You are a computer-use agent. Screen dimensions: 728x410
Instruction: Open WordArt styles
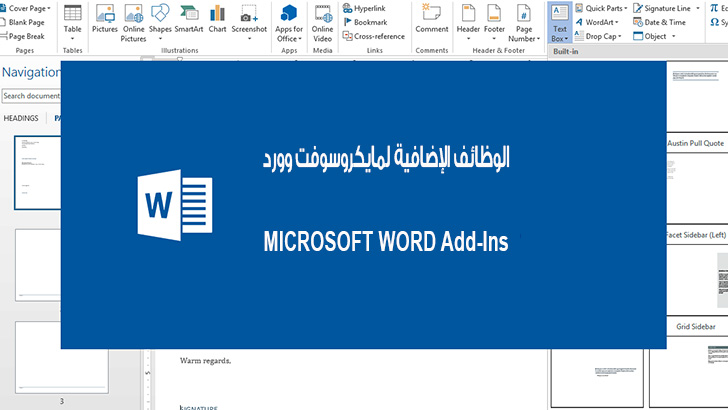[597, 22]
